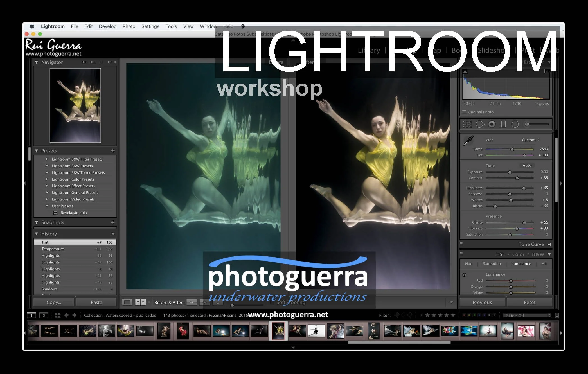
Task: Activate the Luminance targeted adjustment tool
Action: 464,275
